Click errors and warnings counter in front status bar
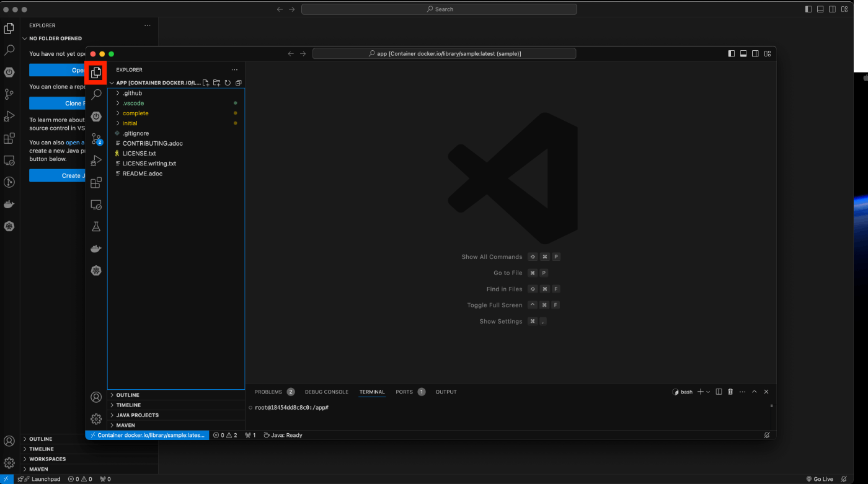The image size is (868, 484). (x=225, y=435)
